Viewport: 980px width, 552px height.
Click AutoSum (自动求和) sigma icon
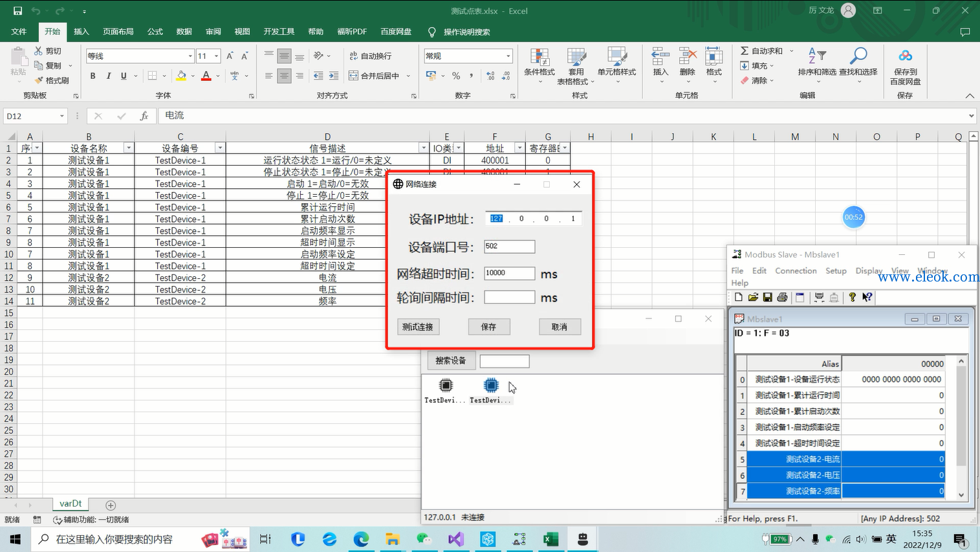[x=745, y=50]
